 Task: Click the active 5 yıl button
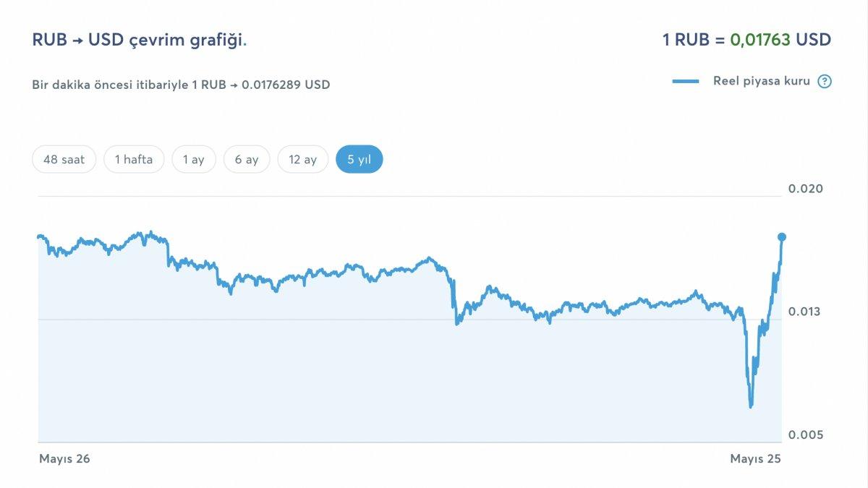click(359, 159)
